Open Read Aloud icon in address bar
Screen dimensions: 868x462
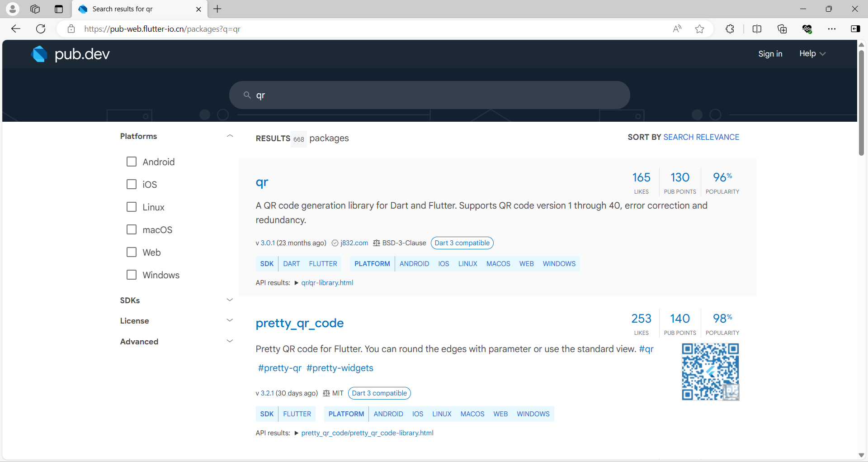677,29
